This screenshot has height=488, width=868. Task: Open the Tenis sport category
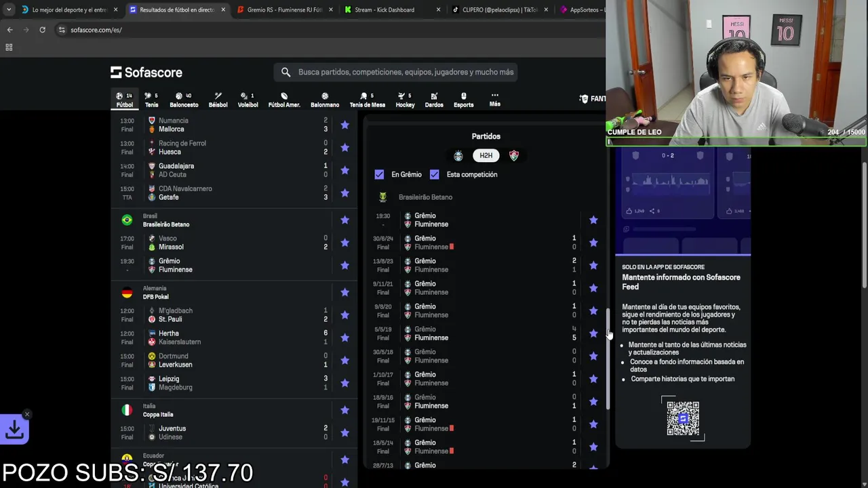coord(151,100)
